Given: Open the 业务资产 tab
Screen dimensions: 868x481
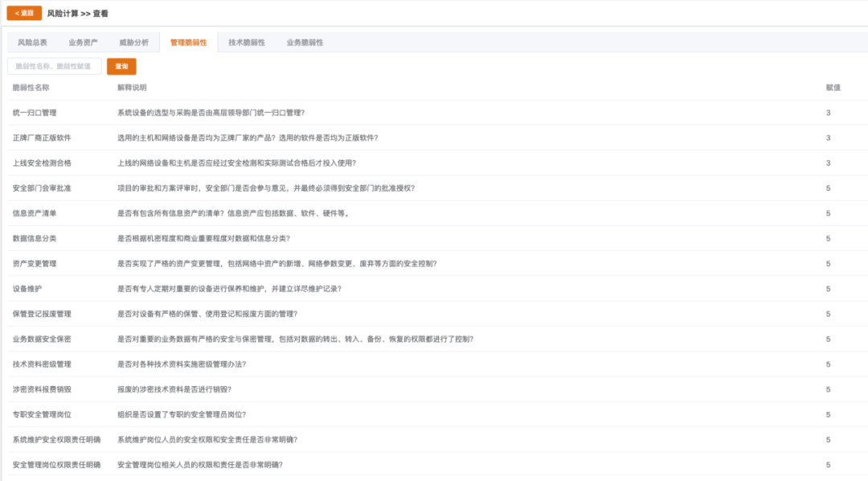Looking at the screenshot, I should (83, 43).
